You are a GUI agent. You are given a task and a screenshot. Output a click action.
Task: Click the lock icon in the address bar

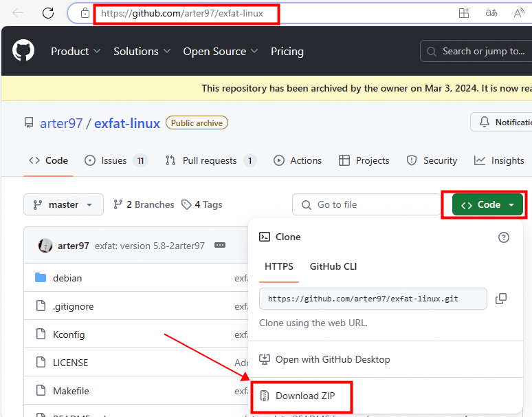point(85,13)
